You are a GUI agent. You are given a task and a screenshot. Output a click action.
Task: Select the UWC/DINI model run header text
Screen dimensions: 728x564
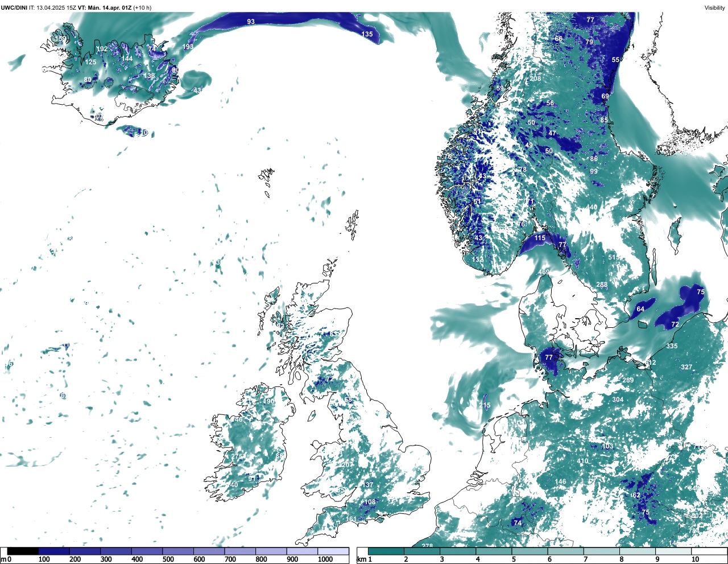[x=76, y=7]
